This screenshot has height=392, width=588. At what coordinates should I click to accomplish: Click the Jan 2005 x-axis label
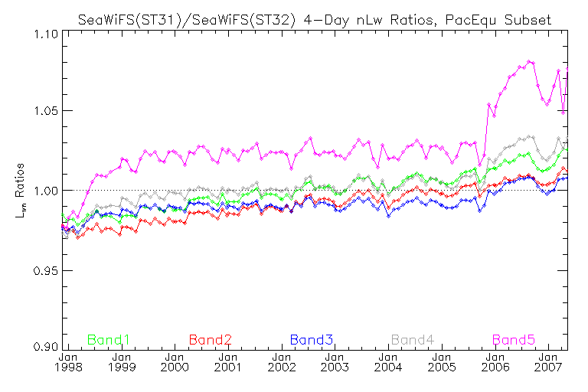click(442, 362)
